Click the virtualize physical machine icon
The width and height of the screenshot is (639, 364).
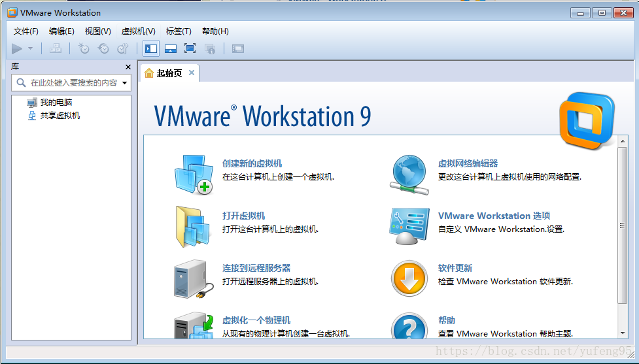pyautogui.click(x=194, y=325)
